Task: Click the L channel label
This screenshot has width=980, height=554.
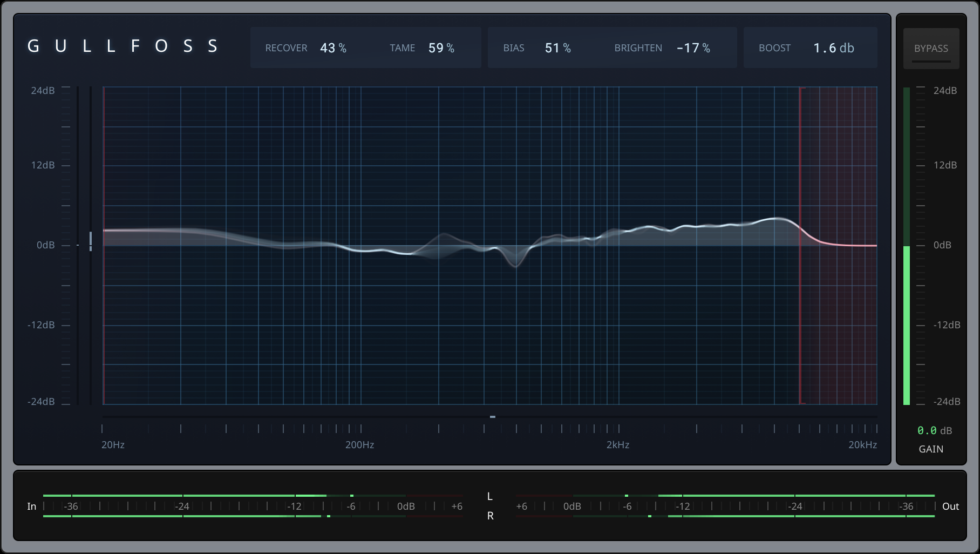Action: point(490,496)
